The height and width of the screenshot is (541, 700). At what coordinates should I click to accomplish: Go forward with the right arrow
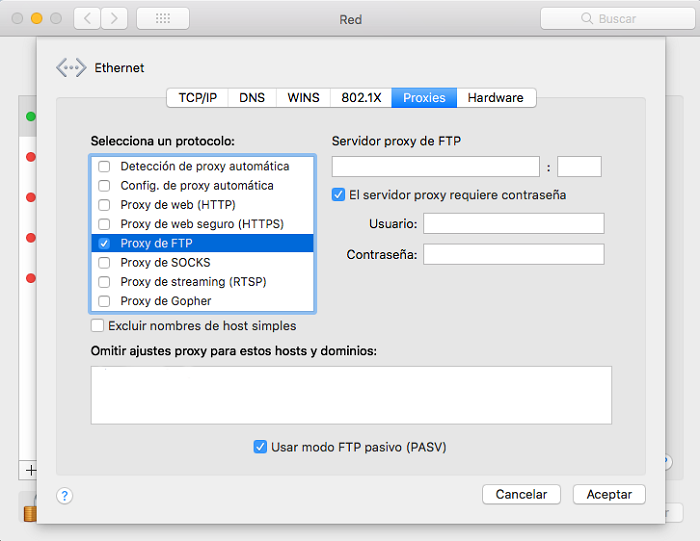[x=114, y=19]
